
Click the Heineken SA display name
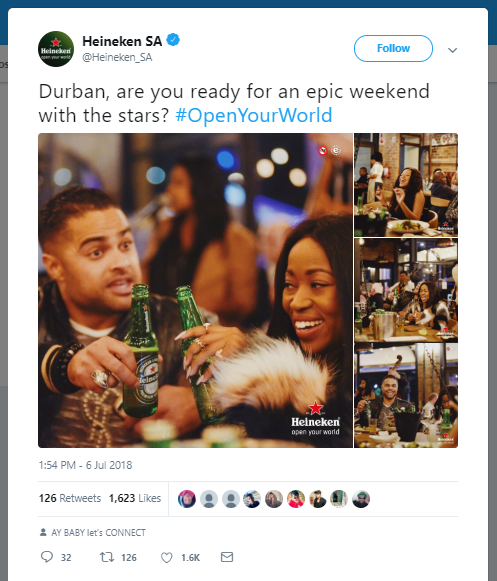(122, 41)
